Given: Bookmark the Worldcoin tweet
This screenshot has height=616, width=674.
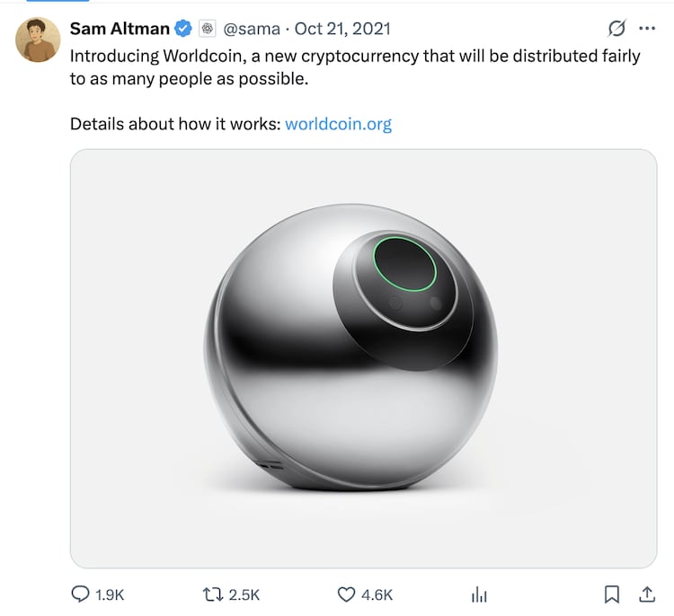Looking at the screenshot, I should pos(611,594).
